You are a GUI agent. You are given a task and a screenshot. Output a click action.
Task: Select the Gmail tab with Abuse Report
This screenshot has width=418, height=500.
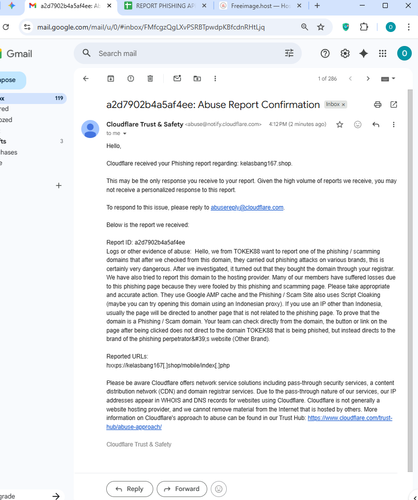tap(70, 6)
